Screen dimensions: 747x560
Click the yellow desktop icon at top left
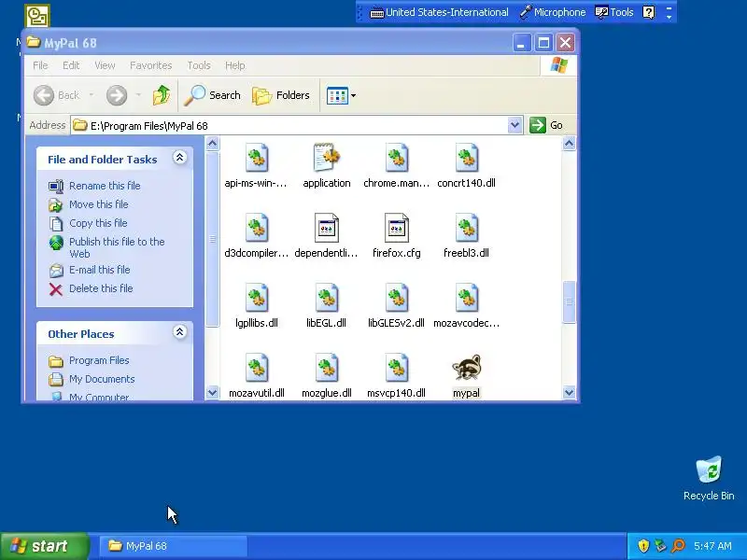[x=37, y=16]
